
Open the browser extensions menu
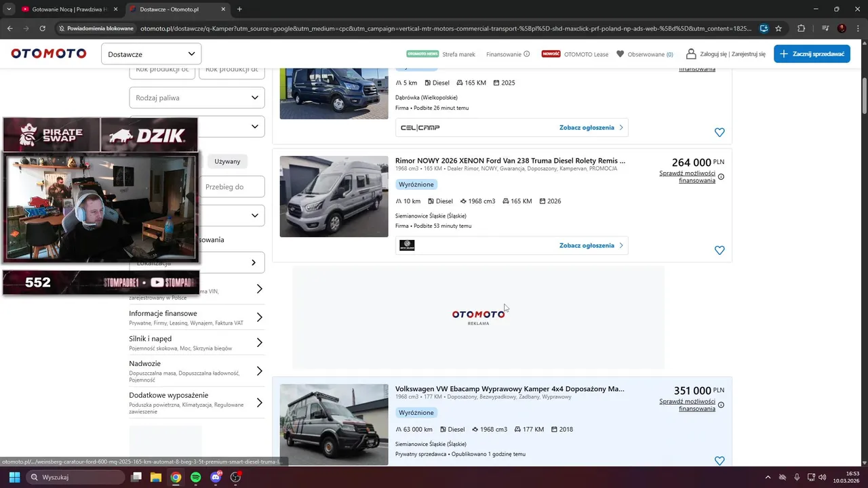(801, 28)
